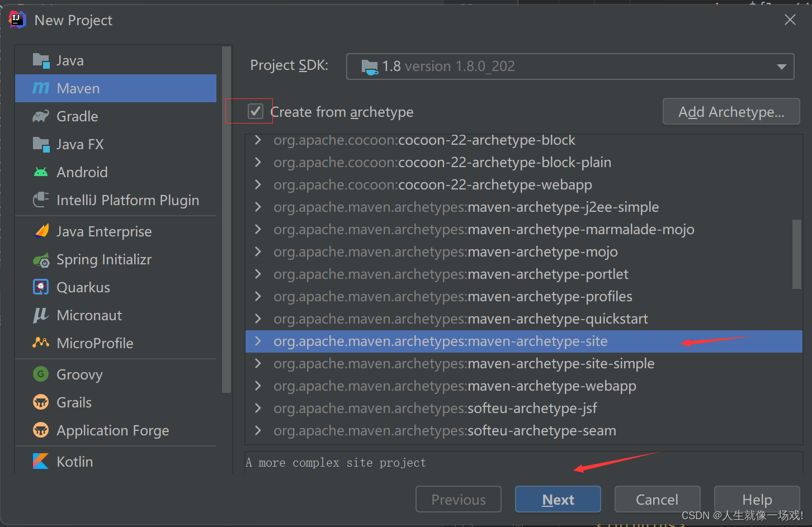This screenshot has width=812, height=527.
Task: Expand selected maven-archetype-site node
Action: [258, 341]
